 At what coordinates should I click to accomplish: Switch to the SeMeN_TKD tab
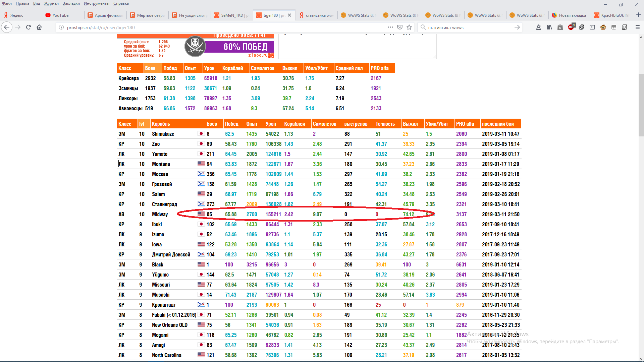coord(232,15)
